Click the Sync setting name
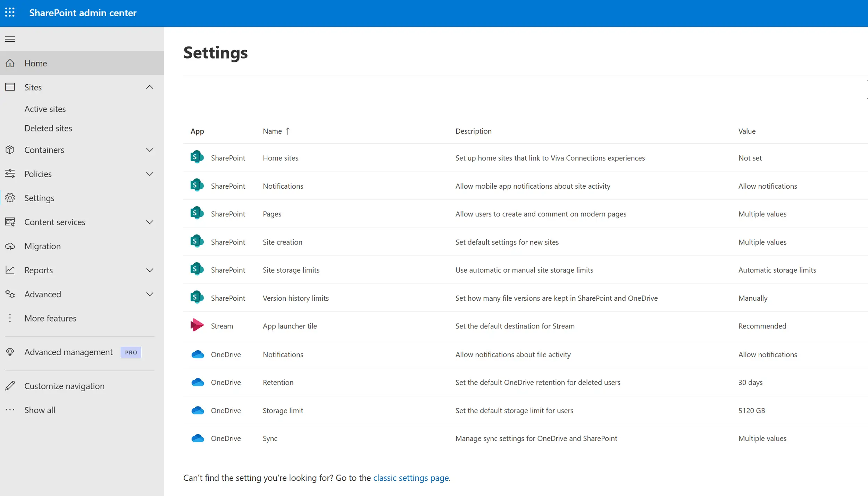 pyautogui.click(x=270, y=438)
